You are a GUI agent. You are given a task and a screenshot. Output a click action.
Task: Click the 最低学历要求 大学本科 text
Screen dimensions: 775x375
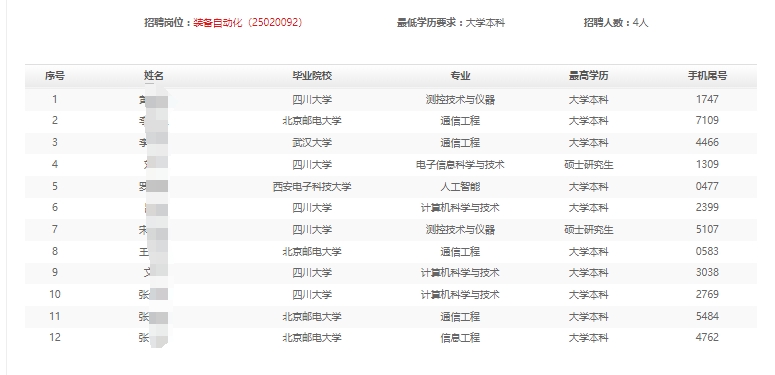point(451,23)
